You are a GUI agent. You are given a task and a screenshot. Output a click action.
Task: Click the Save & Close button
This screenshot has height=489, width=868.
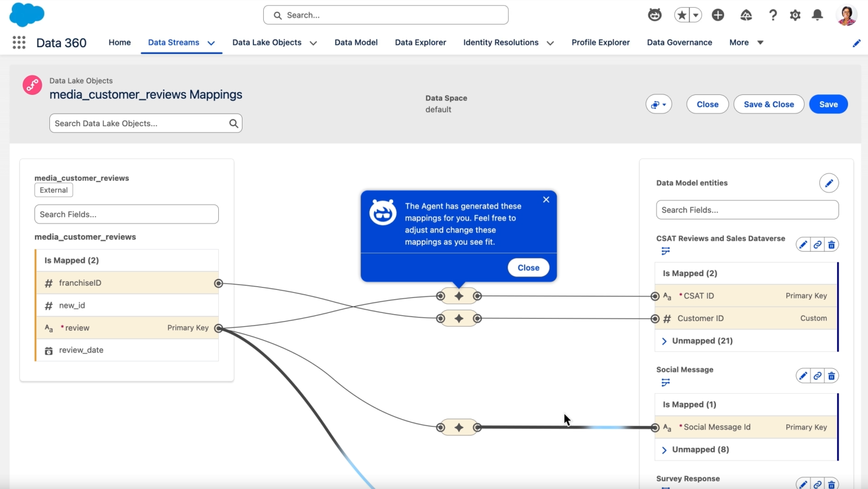pyautogui.click(x=768, y=105)
